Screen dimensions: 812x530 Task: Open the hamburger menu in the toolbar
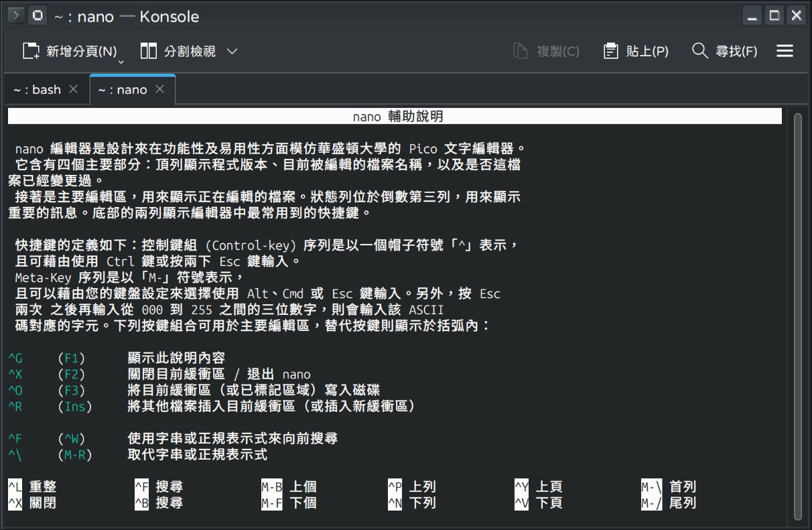[785, 52]
